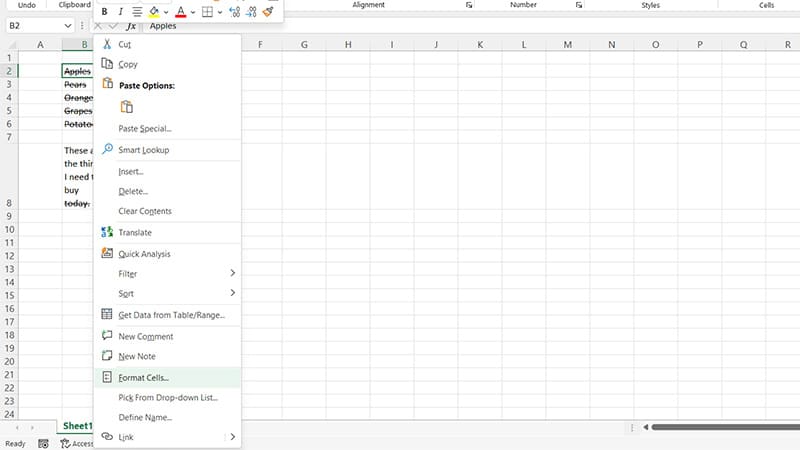Click the Translate icon
800x450 pixels.
107,232
